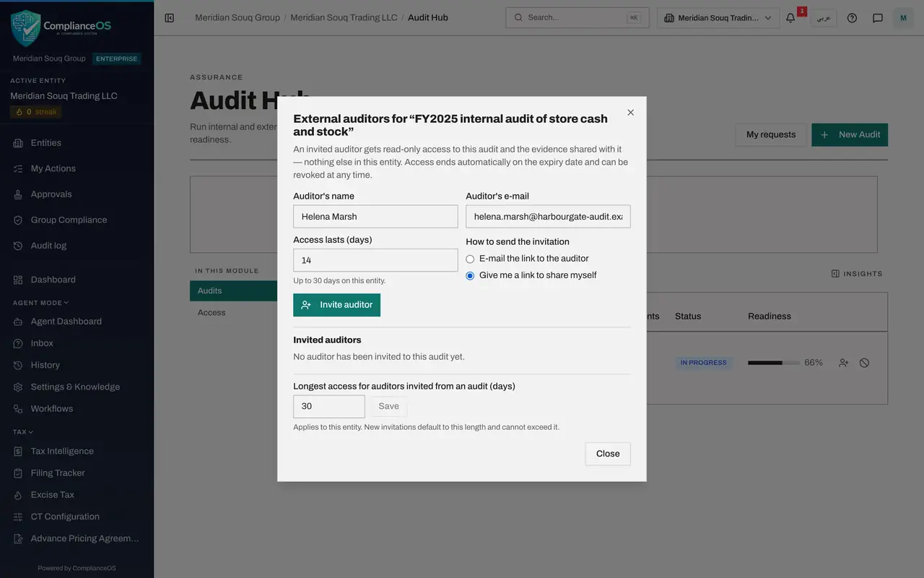
Task: Collapse the sidebar panel toggle icon
Action: [170, 18]
